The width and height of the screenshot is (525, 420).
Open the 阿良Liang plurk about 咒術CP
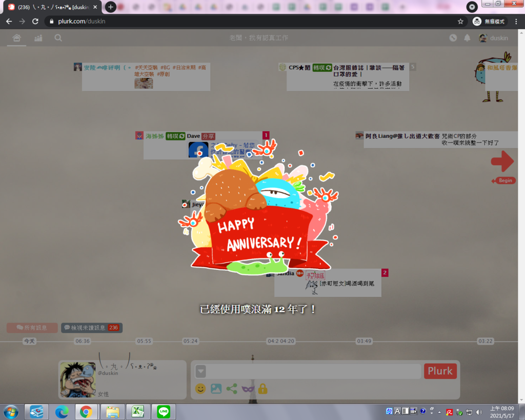coord(440,139)
